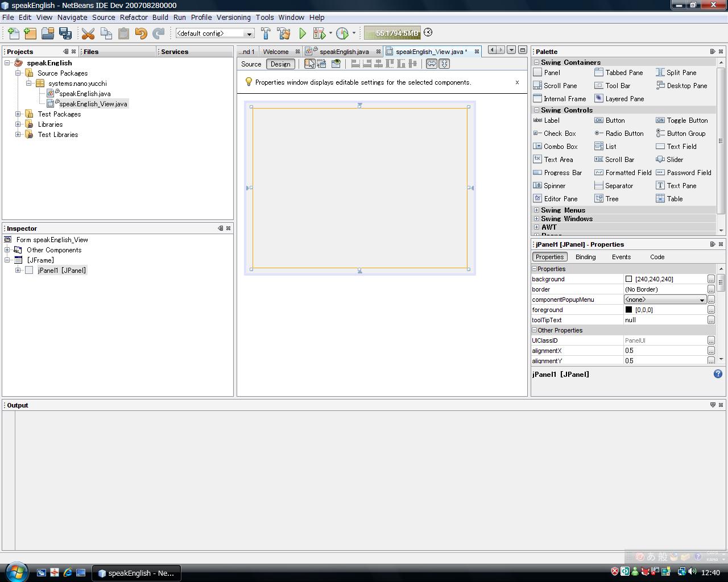Select the Button component in the Palette

point(614,120)
